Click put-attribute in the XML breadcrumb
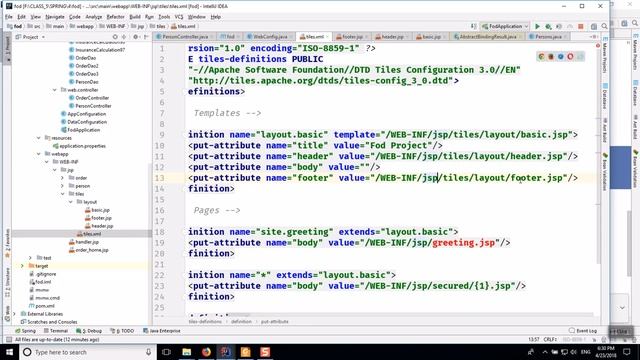 tap(275, 322)
